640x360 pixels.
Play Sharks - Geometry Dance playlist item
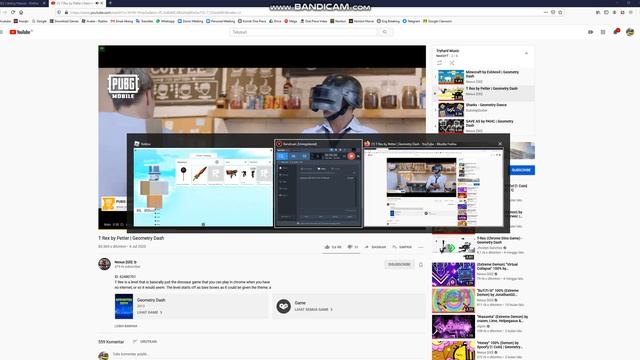[x=484, y=109]
